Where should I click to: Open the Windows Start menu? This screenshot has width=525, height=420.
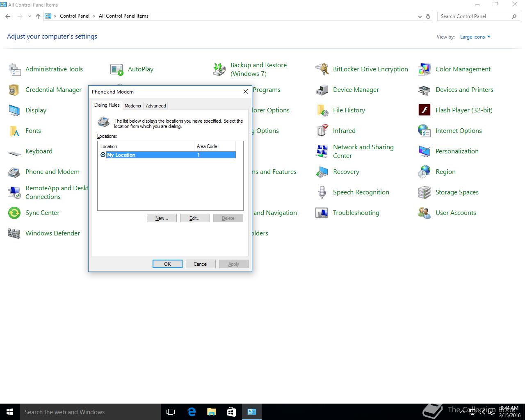(x=10, y=412)
